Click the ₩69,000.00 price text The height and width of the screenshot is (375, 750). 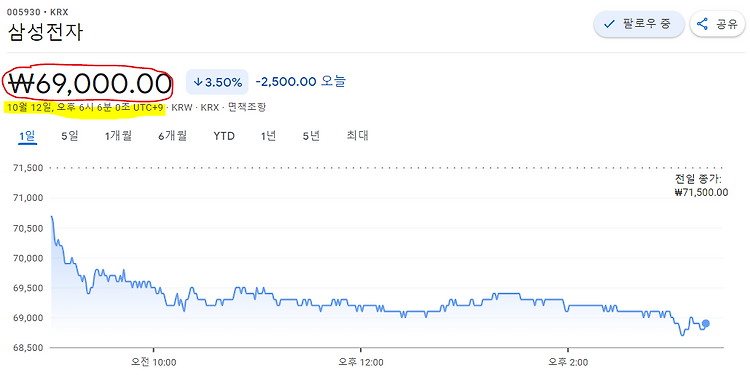pos(89,84)
